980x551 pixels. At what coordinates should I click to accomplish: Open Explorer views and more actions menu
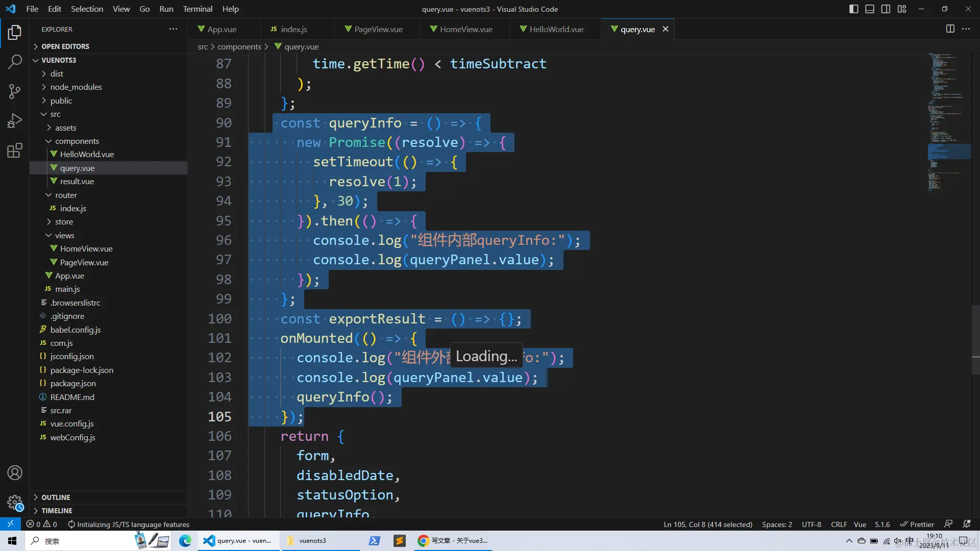point(174,29)
